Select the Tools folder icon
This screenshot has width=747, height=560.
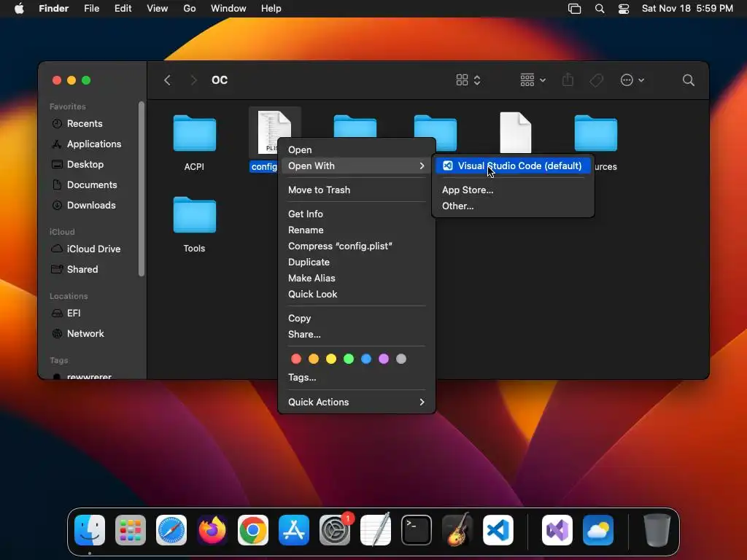point(194,215)
